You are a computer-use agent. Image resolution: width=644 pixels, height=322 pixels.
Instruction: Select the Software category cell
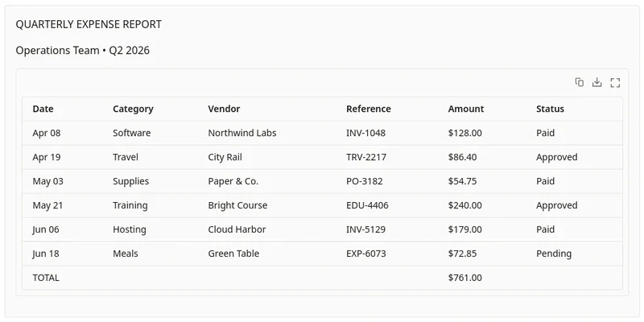[131, 133]
